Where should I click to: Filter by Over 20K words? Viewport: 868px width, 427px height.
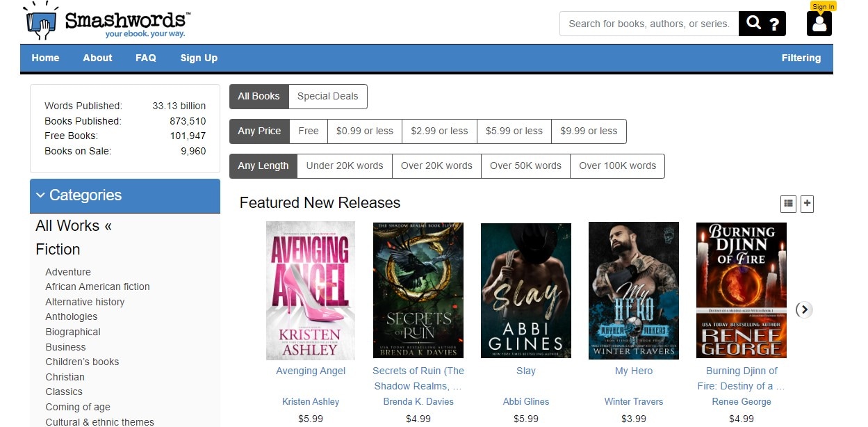coord(436,166)
